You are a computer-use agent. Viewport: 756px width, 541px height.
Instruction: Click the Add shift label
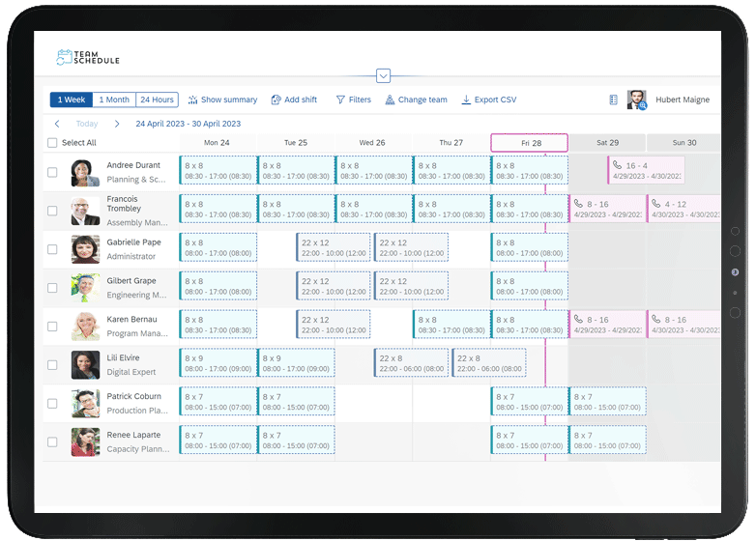coord(301,100)
